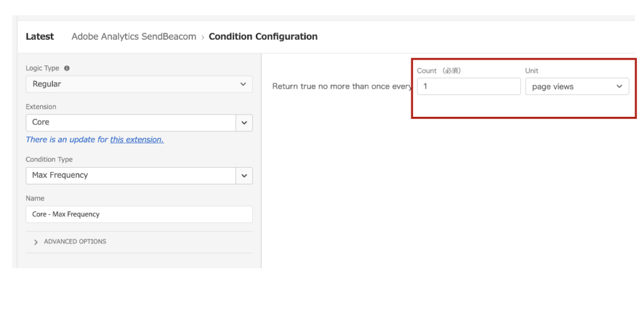Follow the "this extension." update link

[136, 140]
